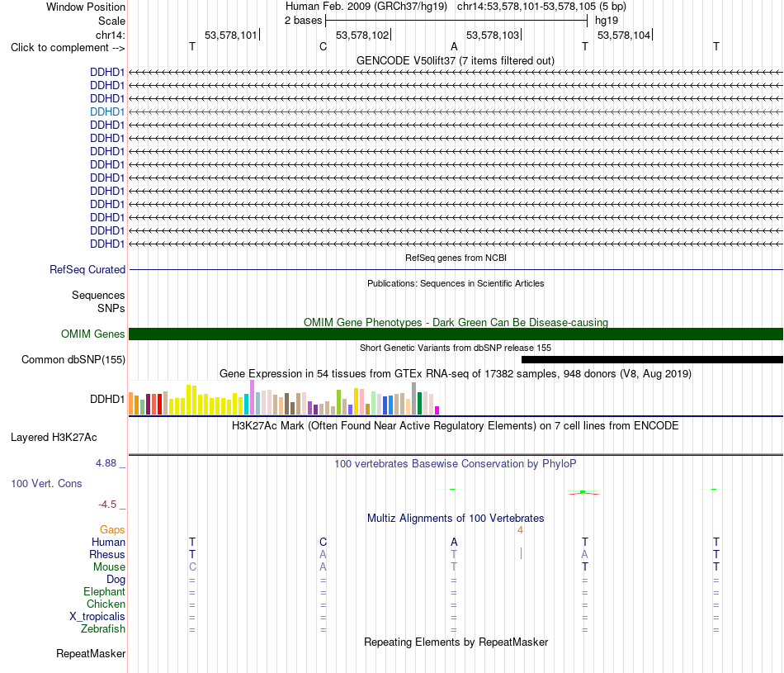Viewport: 784px width, 673px height.
Task: Click the Zebrafish species label
Action: 103,629
